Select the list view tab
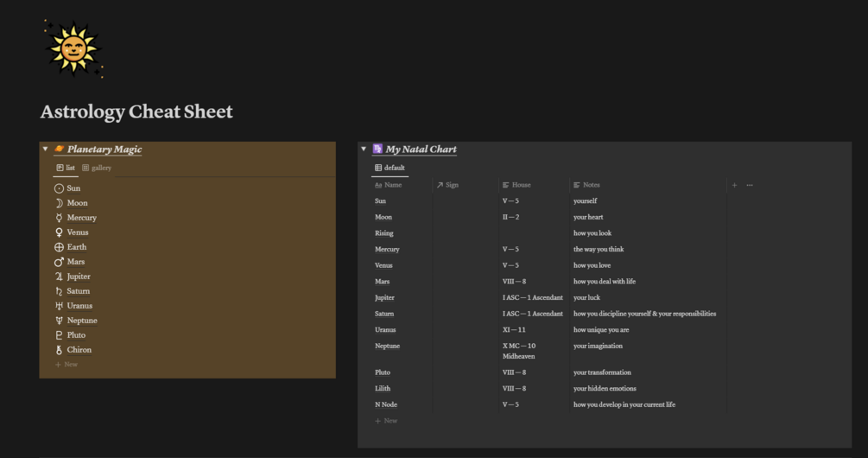 tap(66, 168)
